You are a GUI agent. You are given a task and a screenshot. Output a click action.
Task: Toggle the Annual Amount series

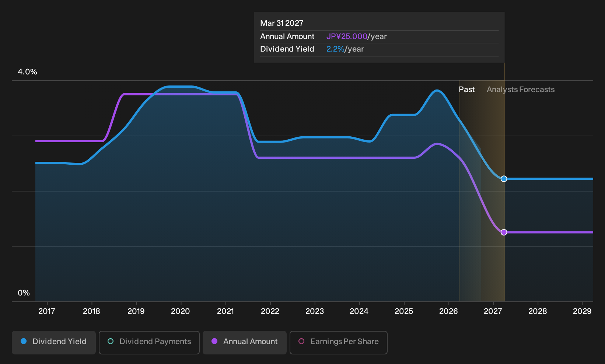pyautogui.click(x=245, y=342)
